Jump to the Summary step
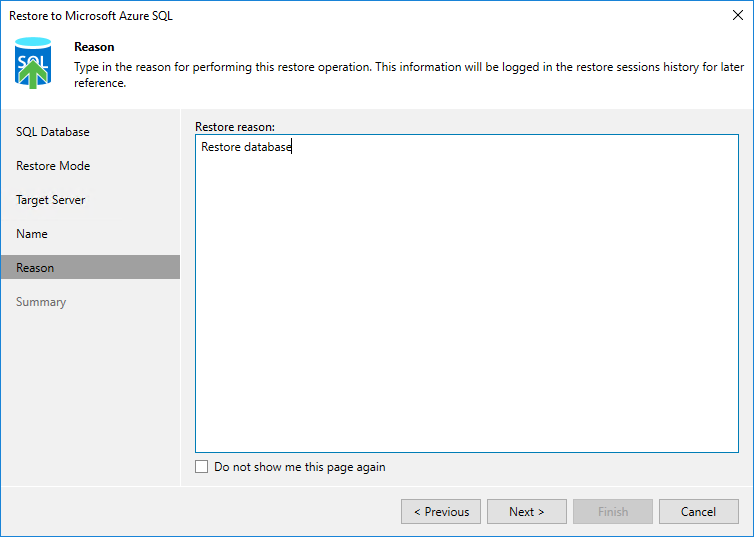The width and height of the screenshot is (754, 537). coord(41,302)
